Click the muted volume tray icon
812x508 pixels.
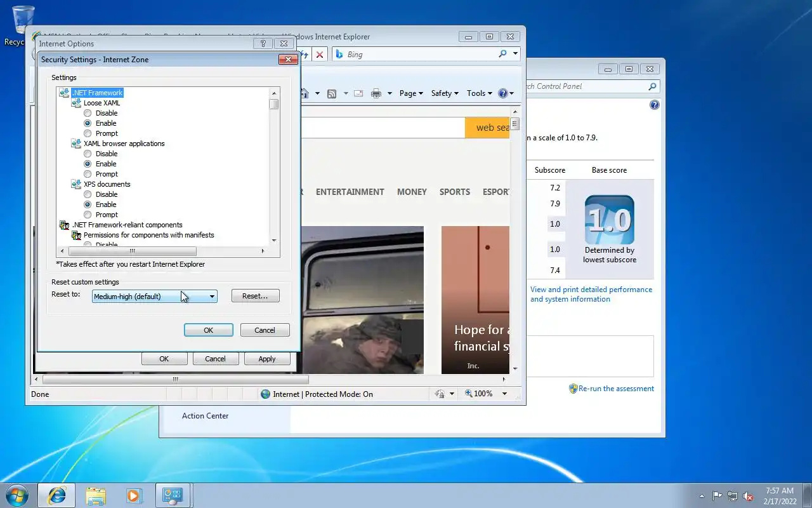point(749,496)
